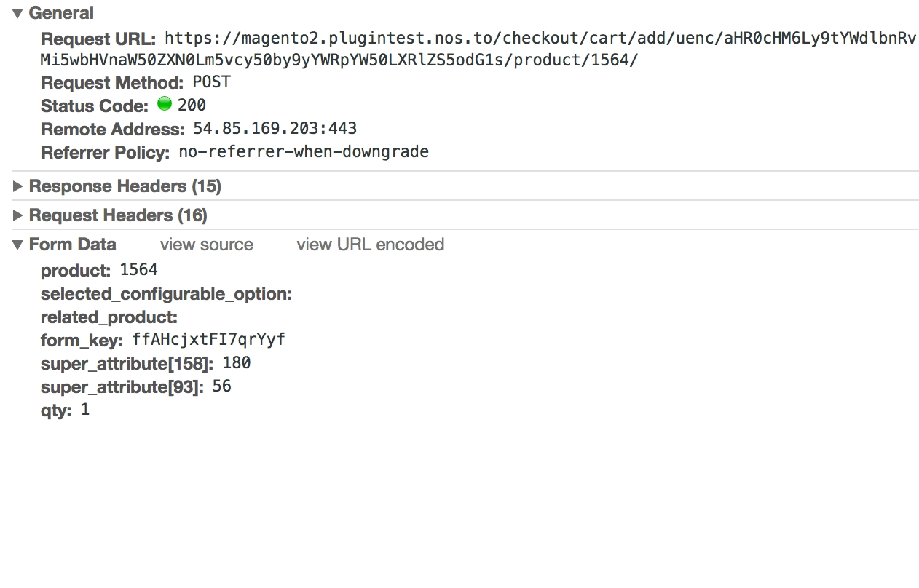Screen dimensions: 919x588
Task: Click the form_key value string
Action: click(208, 340)
